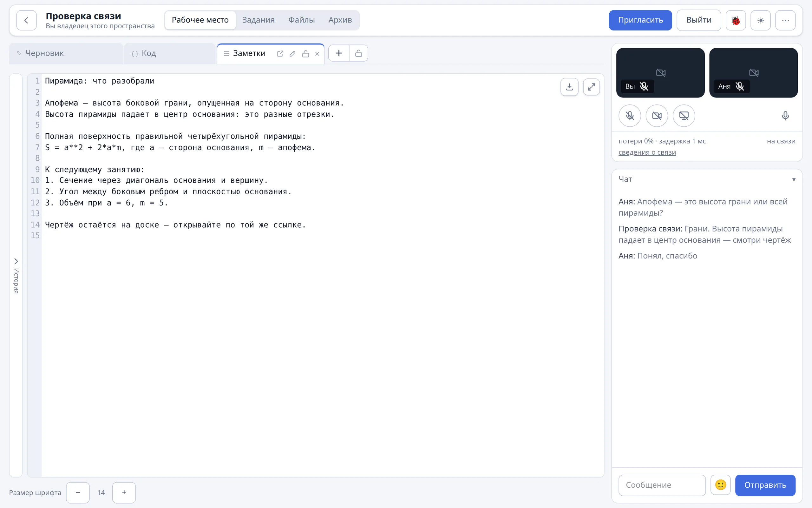This screenshot has width=812, height=508.
Task: Click the Выйти button
Action: click(x=698, y=20)
